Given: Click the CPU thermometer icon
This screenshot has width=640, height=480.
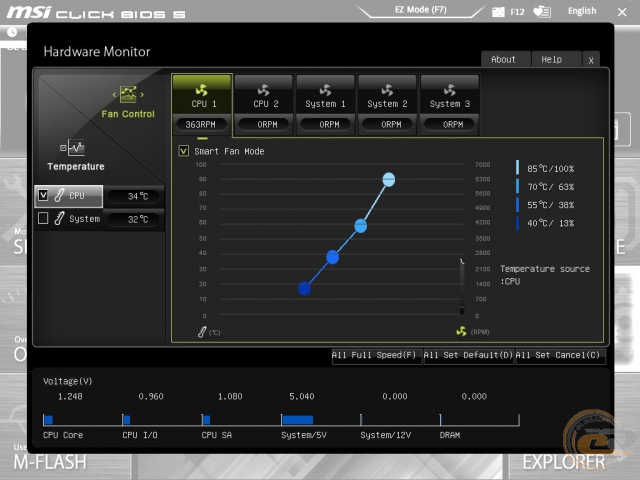Looking at the screenshot, I should 60,195.
